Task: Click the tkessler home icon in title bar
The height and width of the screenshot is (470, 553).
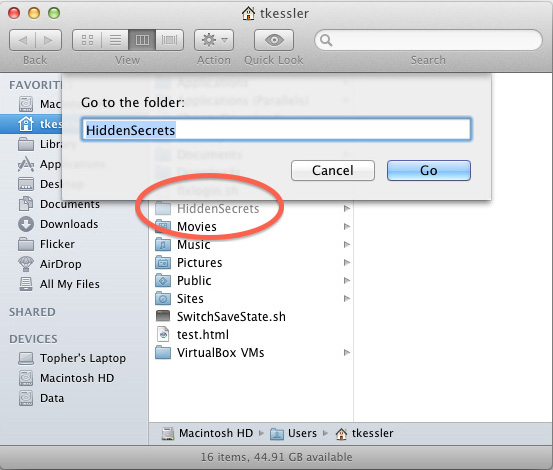Action: 248,13
